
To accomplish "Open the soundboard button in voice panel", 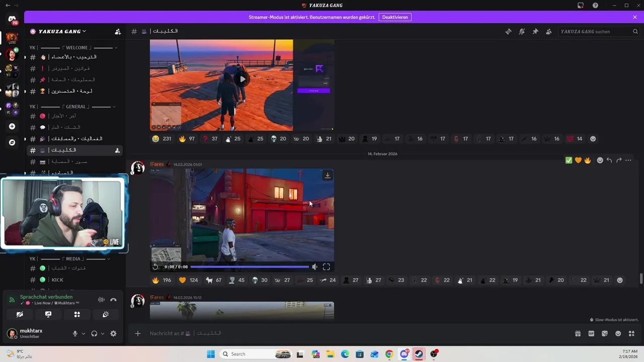I will tap(106, 314).
